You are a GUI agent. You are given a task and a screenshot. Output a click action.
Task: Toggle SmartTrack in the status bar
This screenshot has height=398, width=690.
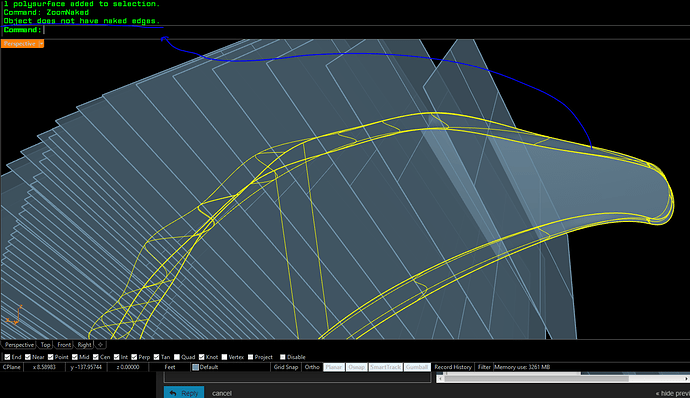click(x=385, y=367)
